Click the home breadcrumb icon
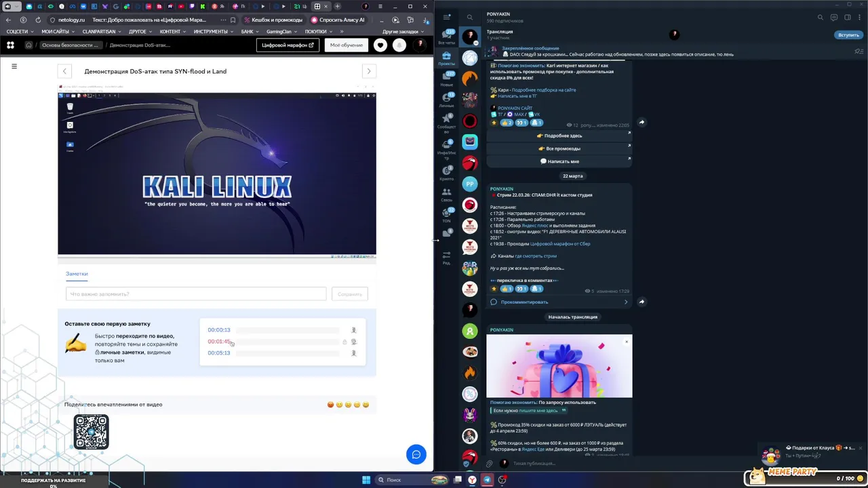Screen dimensions: 868x488 pos(28,45)
